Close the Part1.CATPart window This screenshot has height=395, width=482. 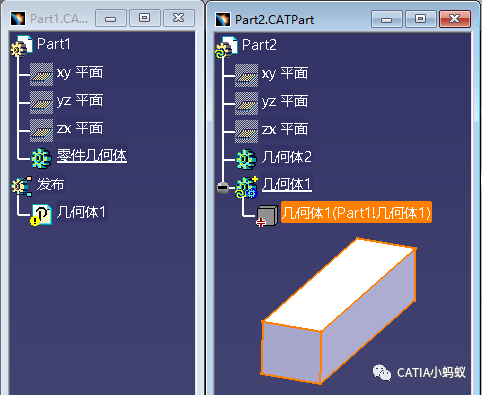pyautogui.click(x=179, y=18)
